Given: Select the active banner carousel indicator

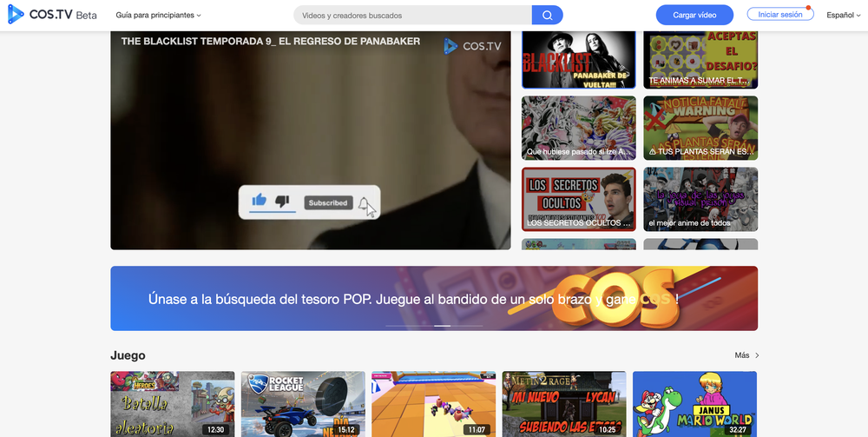Looking at the screenshot, I should [x=443, y=326].
